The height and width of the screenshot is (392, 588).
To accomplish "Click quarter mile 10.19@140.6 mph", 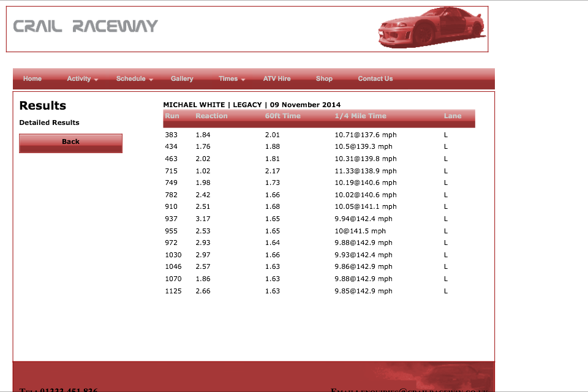I will point(366,183).
